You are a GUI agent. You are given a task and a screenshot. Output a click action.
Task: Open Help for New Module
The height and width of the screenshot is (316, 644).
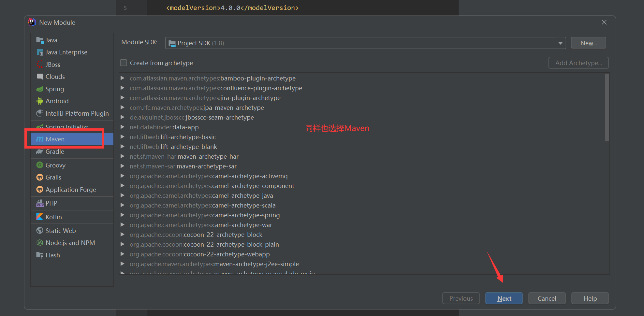[x=590, y=298]
